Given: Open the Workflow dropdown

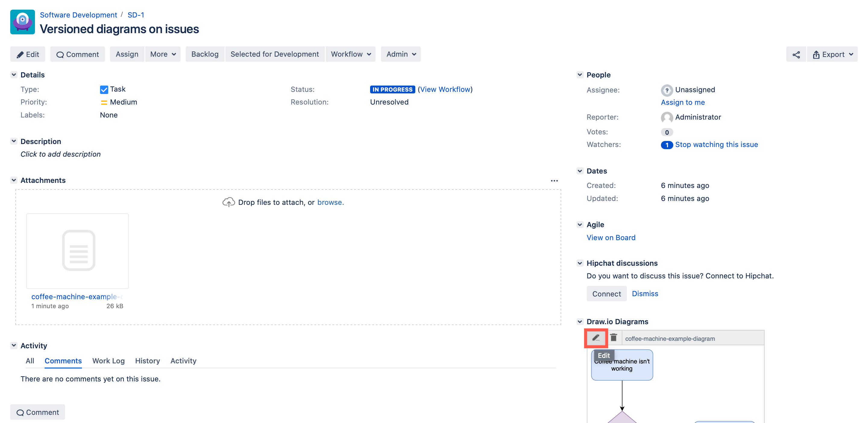Looking at the screenshot, I should 351,54.
